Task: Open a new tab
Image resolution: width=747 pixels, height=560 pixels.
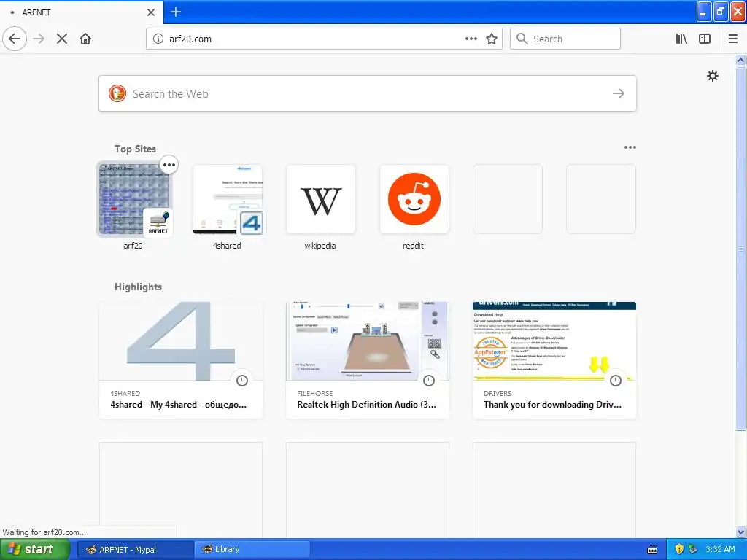Action: (x=176, y=12)
